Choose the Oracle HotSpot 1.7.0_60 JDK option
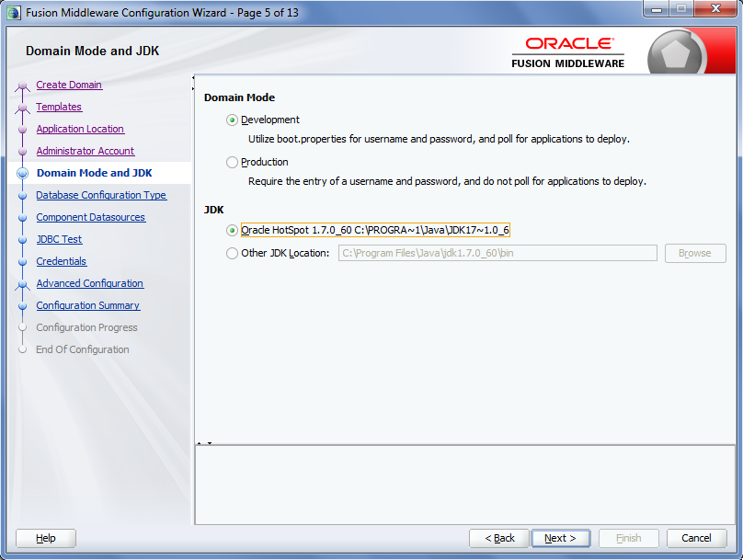 (232, 231)
